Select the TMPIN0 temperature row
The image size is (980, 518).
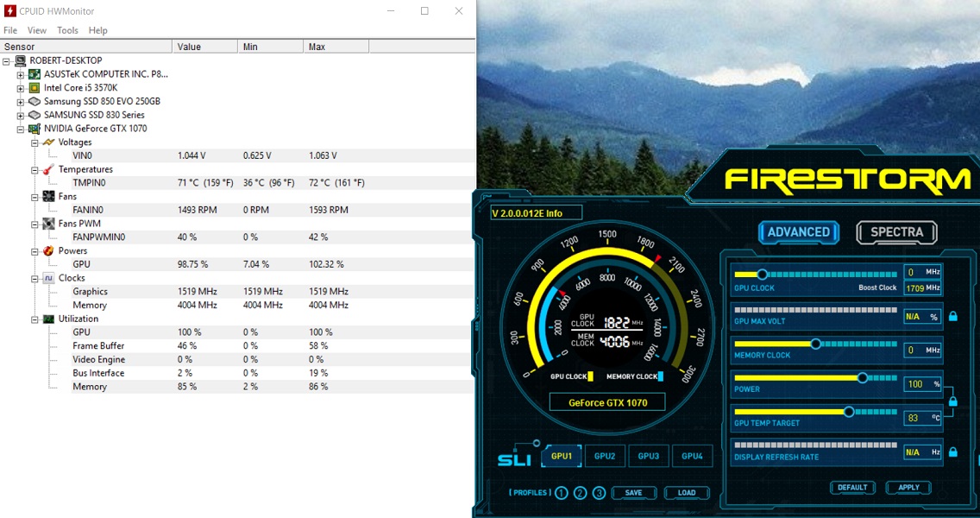coord(237,183)
